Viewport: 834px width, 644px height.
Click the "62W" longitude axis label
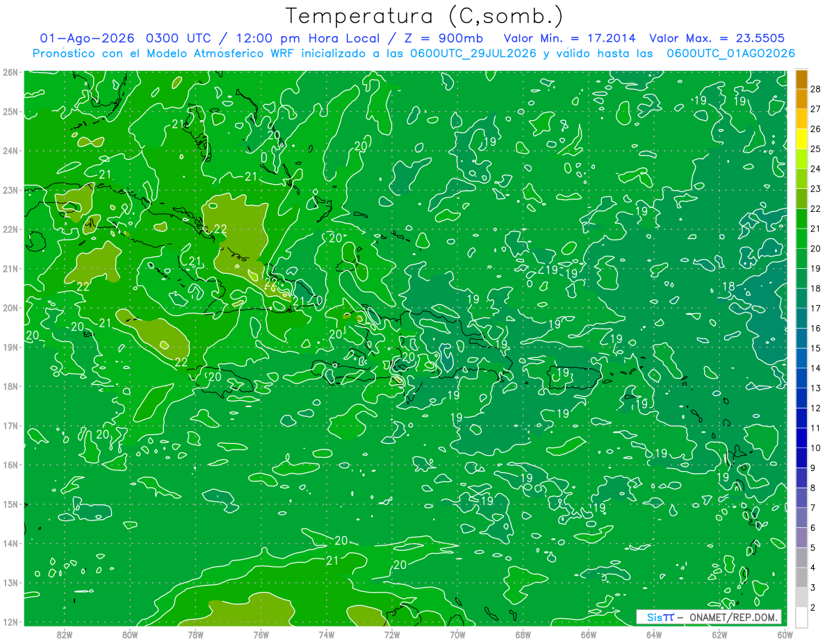click(719, 634)
